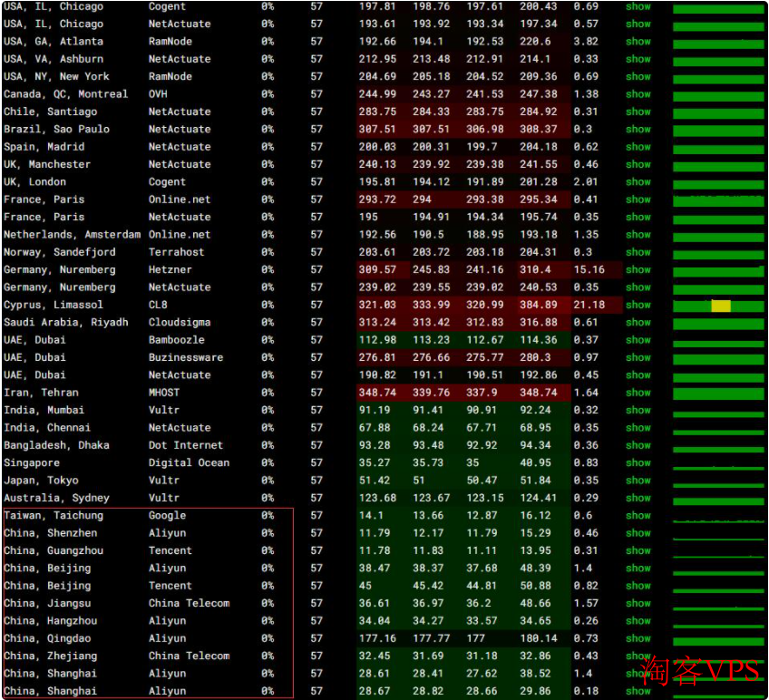
Task: Select the "MHOST" provider text
Action: pos(164,393)
